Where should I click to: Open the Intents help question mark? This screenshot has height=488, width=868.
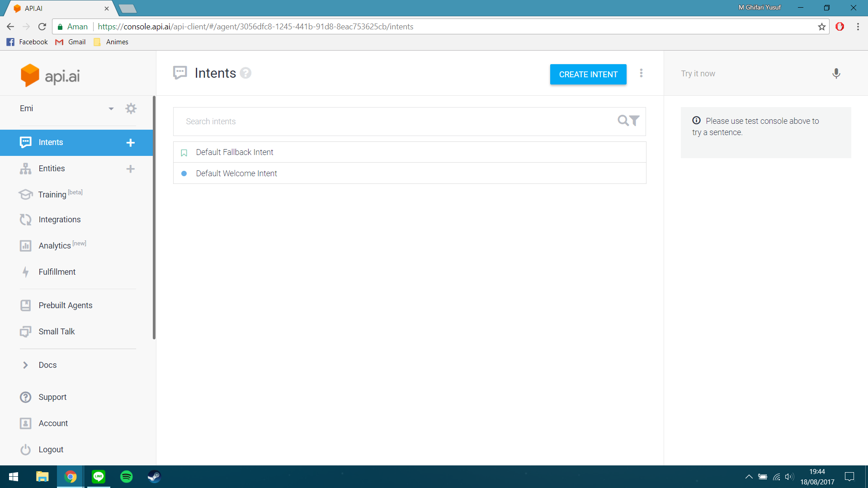click(245, 73)
